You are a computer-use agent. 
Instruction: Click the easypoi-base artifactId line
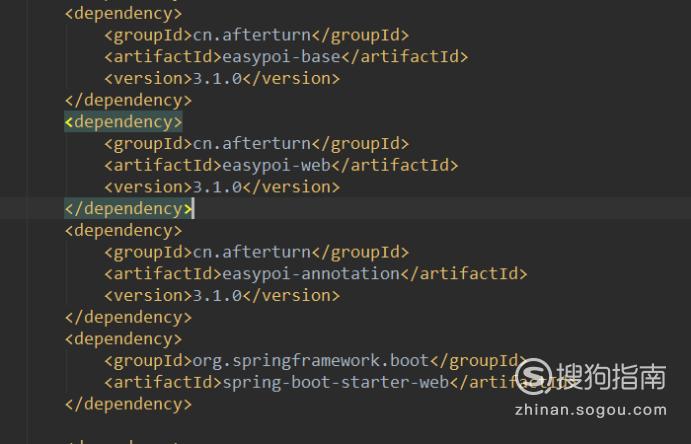[x=286, y=57]
